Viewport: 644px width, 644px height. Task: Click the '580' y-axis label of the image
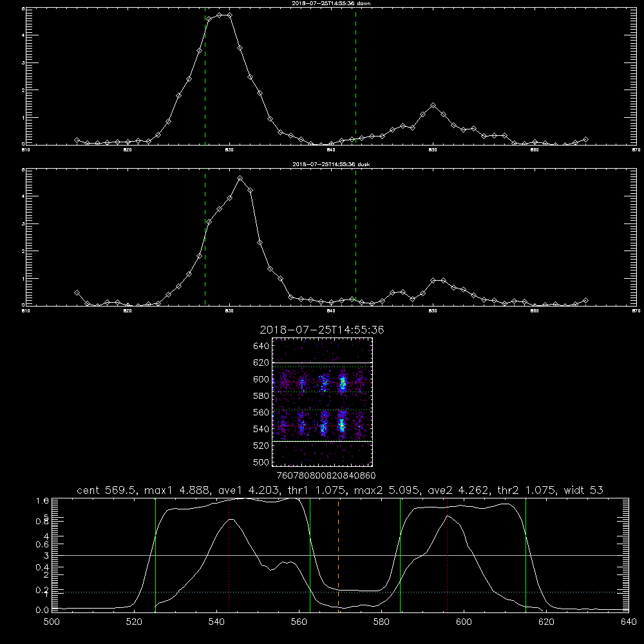[261, 396]
